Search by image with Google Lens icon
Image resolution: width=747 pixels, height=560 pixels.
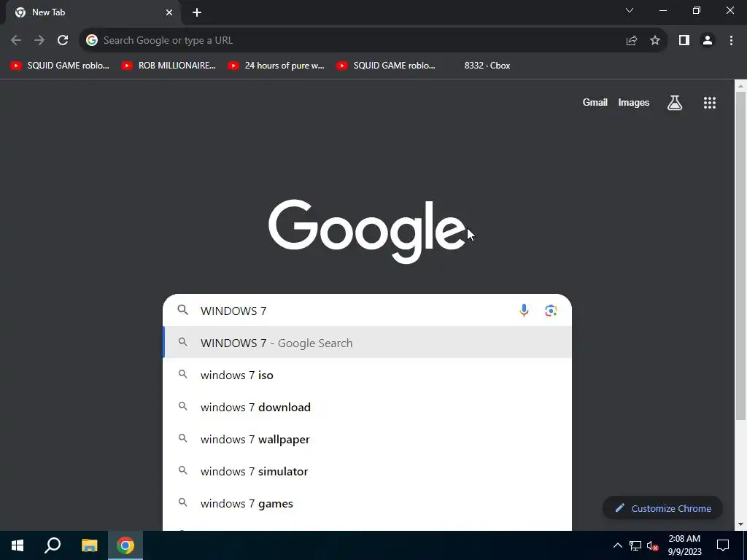(x=551, y=311)
